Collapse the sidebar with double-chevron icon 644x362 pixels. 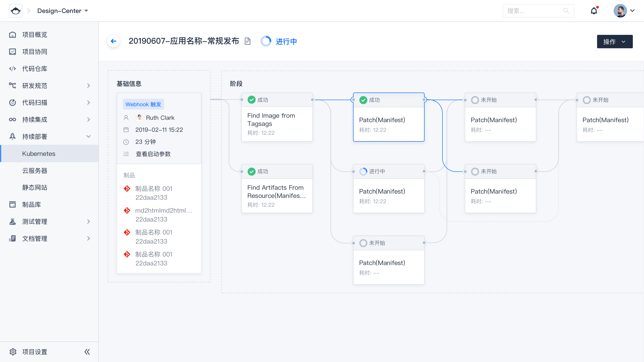pos(87,352)
